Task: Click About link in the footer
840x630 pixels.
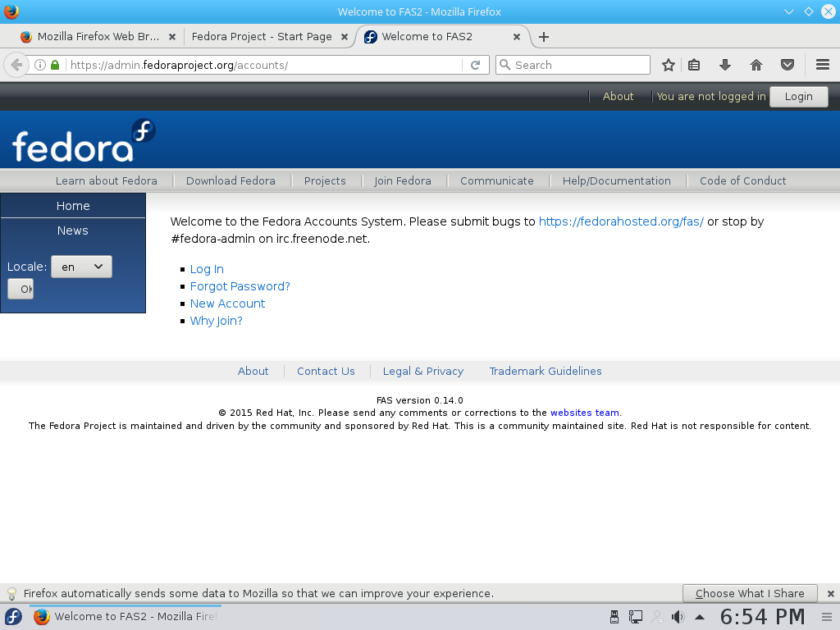Action: click(x=253, y=372)
